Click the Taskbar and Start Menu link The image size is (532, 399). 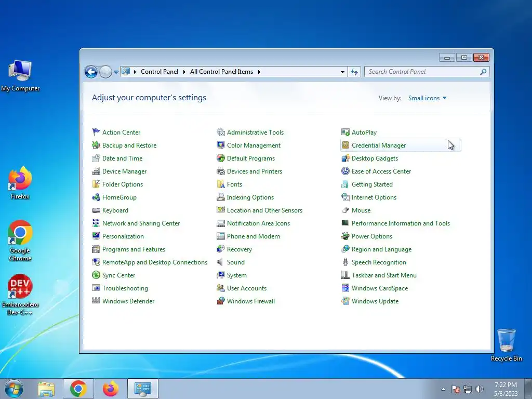[x=384, y=275]
